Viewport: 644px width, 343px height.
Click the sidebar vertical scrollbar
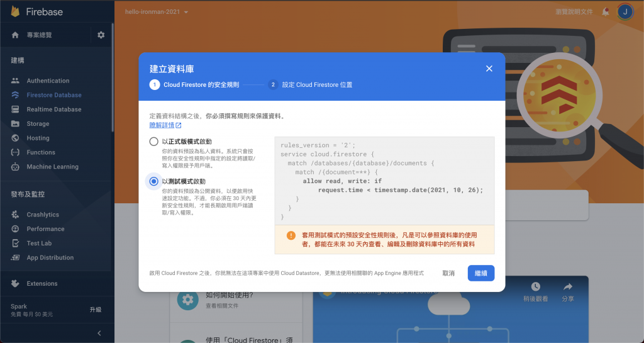click(113, 77)
